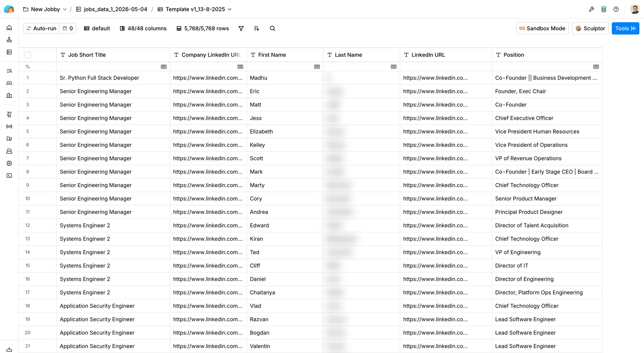Click the Company LinkedIn URL column header
The height and width of the screenshot is (353, 644).
click(208, 55)
